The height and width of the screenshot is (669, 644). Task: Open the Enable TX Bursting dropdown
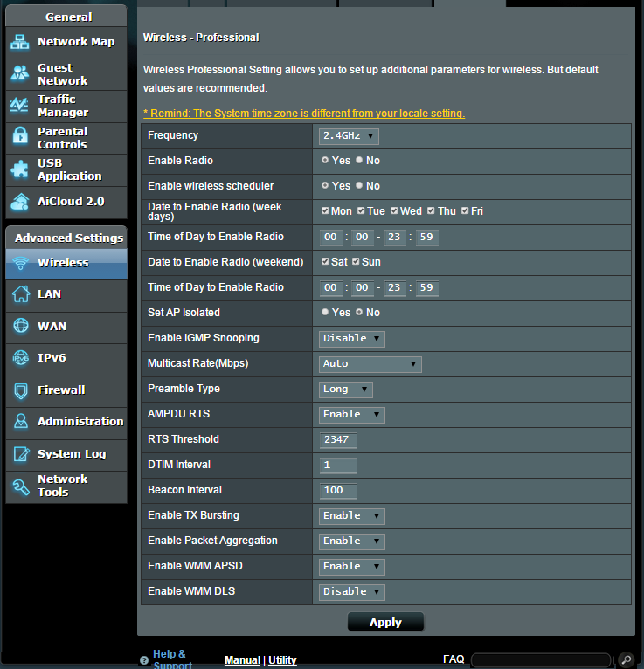[x=351, y=516]
